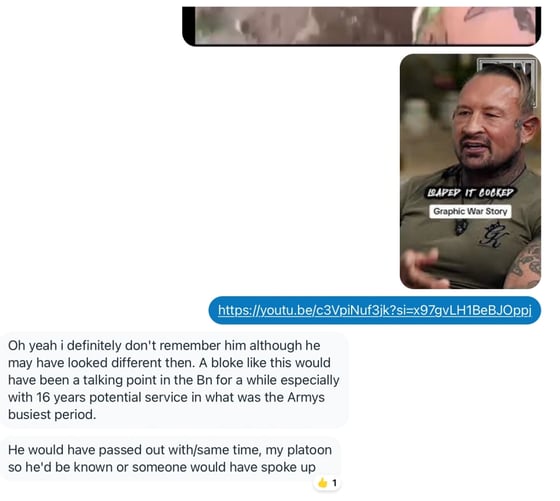Click the tattooed arm in the thumbnail's corner
Image resolution: width=560 pixels, height=501 pixels.
(x=525, y=264)
